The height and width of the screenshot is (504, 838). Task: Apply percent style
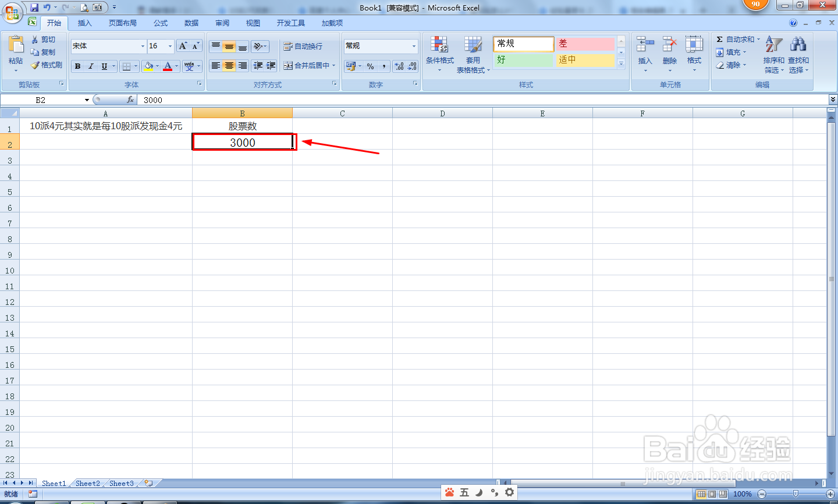[371, 66]
